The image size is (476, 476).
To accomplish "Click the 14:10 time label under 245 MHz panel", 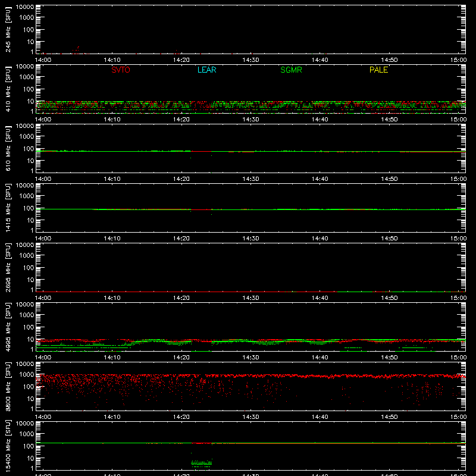I will (112, 60).
